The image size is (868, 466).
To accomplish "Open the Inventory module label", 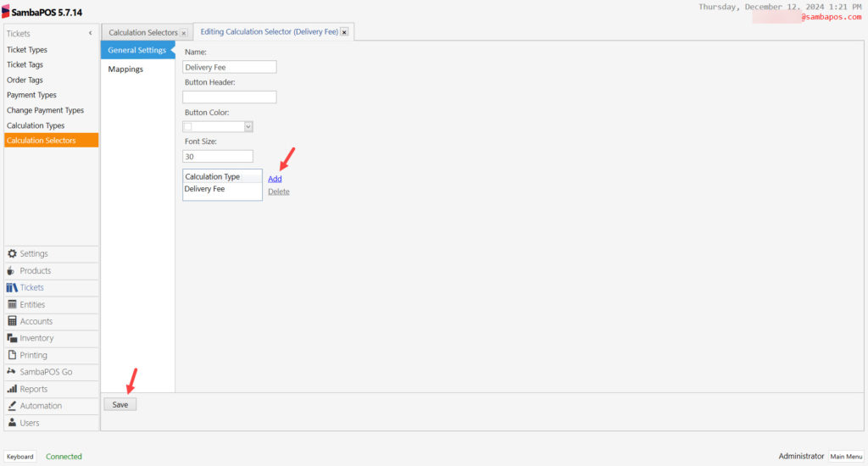I will point(36,338).
